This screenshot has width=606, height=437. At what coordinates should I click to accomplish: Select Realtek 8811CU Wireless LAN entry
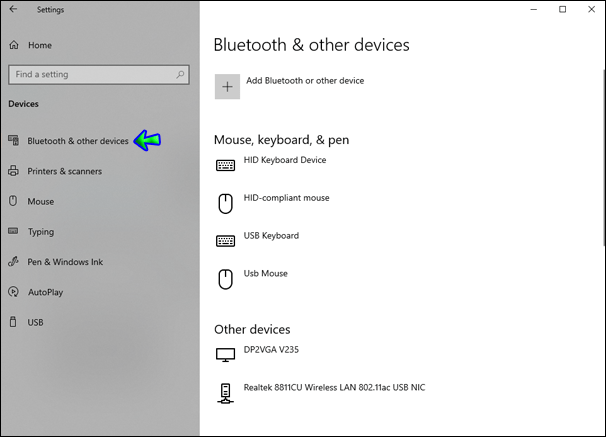tap(334, 388)
